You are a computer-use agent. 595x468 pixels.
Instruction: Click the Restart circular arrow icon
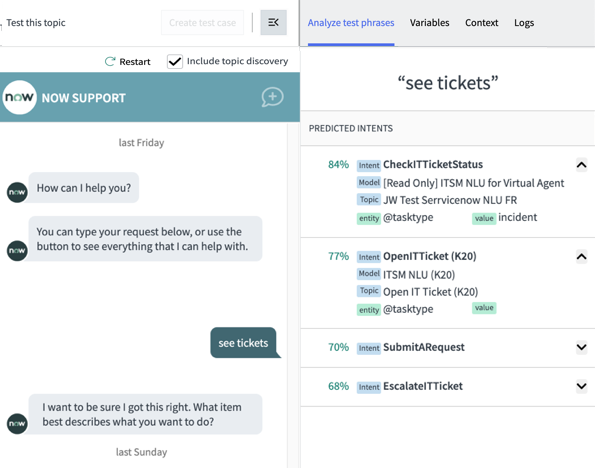tap(110, 61)
